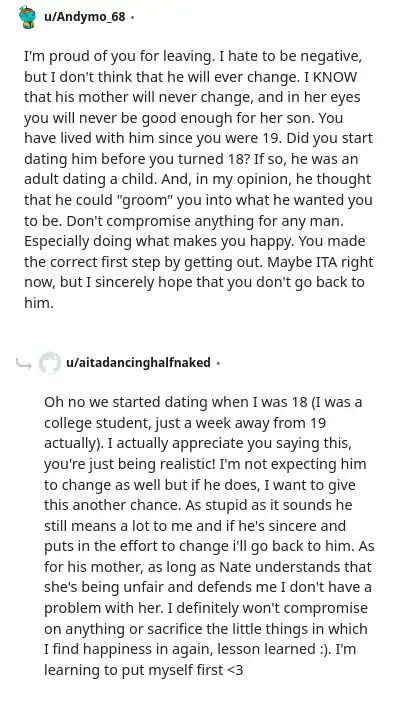The height and width of the screenshot is (705, 400).
Task: Click the dot separator after u/Andymo_68
Action: (133, 18)
